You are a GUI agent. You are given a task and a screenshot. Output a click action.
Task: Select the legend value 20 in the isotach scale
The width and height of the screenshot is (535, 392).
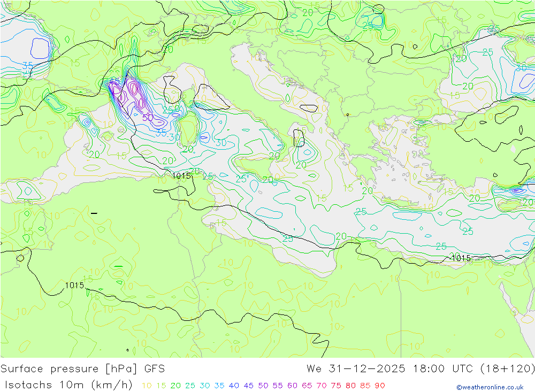[175, 386]
